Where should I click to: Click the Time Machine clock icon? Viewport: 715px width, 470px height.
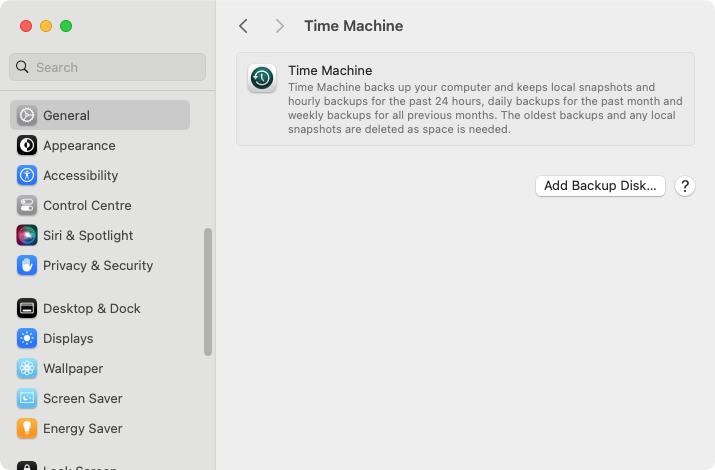pyautogui.click(x=262, y=78)
